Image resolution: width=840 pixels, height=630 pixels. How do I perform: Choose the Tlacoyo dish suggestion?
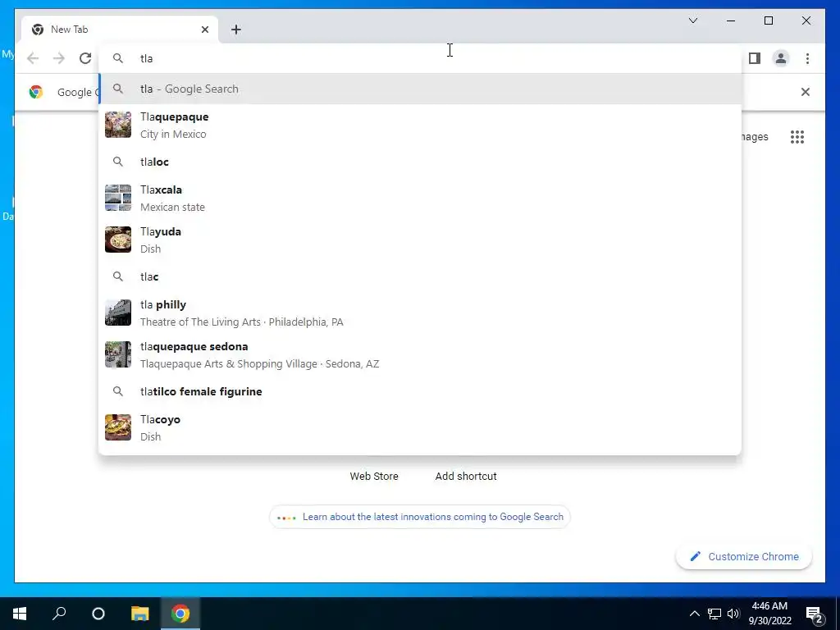420,427
